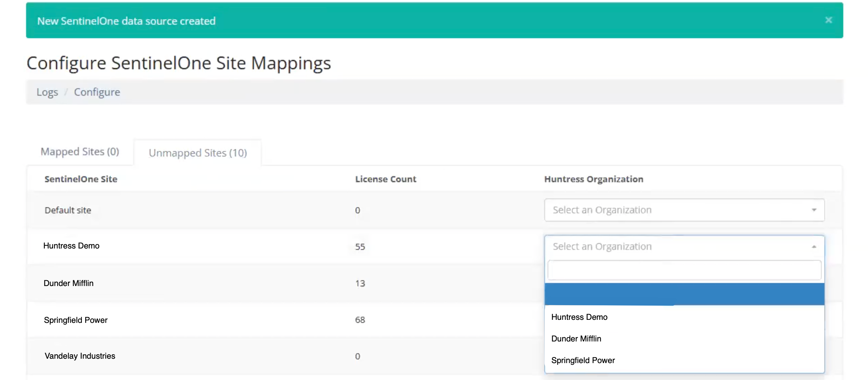The height and width of the screenshot is (380, 868).
Task: Select the blank highlighted dropdown option
Action: [684, 294]
